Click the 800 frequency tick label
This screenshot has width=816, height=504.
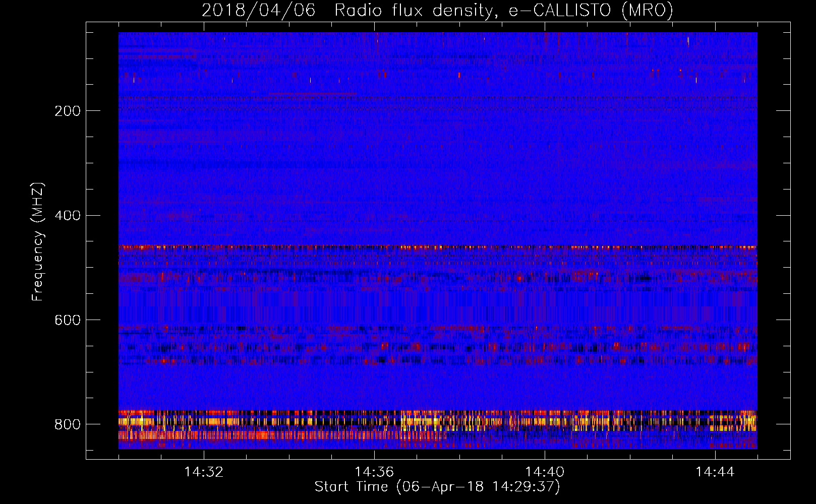tap(68, 424)
